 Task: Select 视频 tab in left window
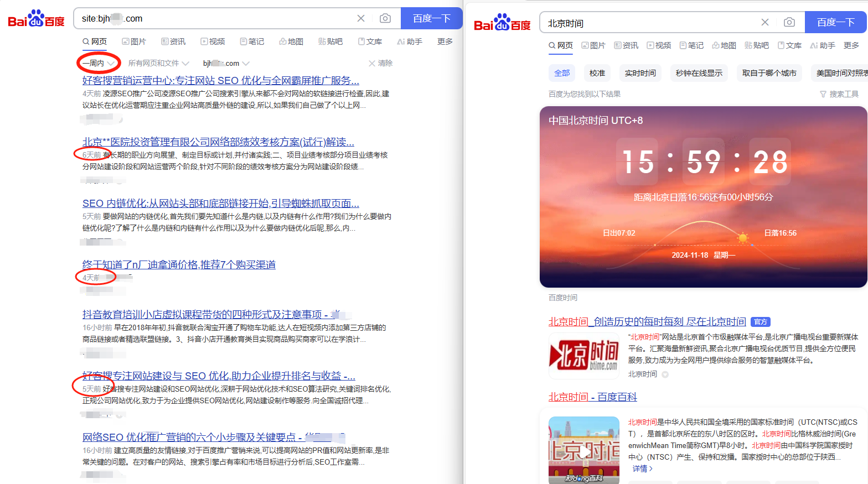coord(213,41)
